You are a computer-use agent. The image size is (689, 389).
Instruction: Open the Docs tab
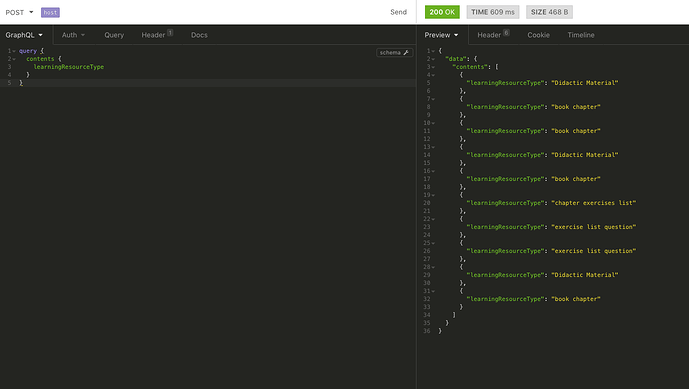(199, 35)
